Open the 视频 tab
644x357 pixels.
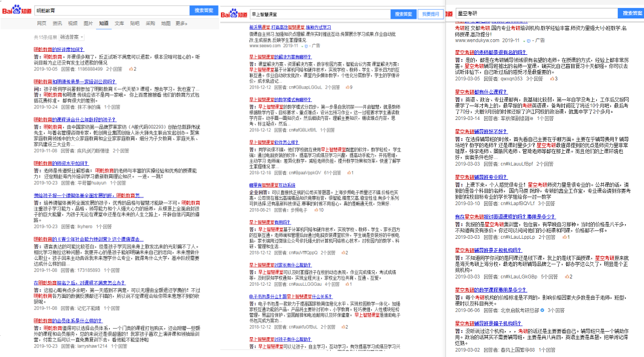click(72, 24)
